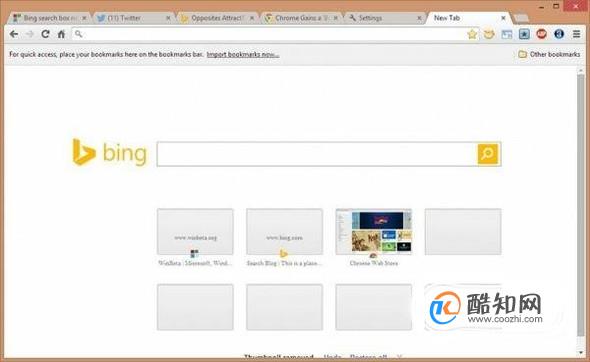Close the New Tab tab
Viewport: 590px width, 362px height.
click(x=503, y=18)
